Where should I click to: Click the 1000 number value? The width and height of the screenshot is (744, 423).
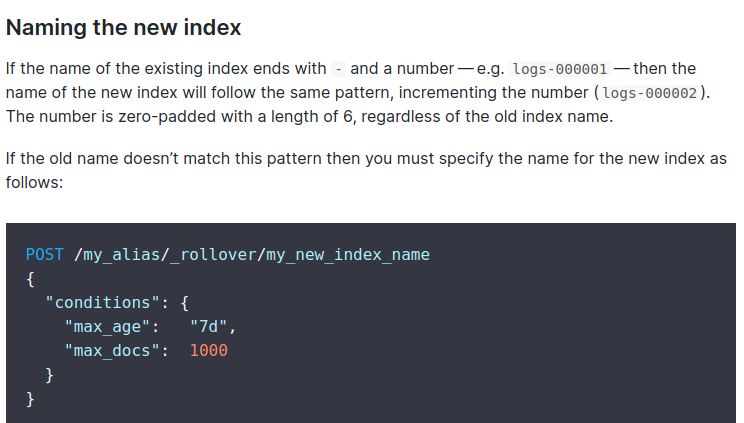(209, 351)
